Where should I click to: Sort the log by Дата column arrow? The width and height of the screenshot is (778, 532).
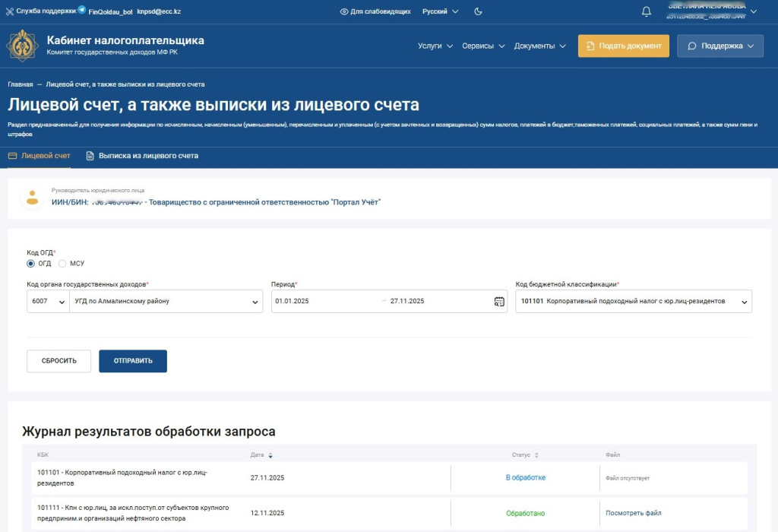coord(270,455)
